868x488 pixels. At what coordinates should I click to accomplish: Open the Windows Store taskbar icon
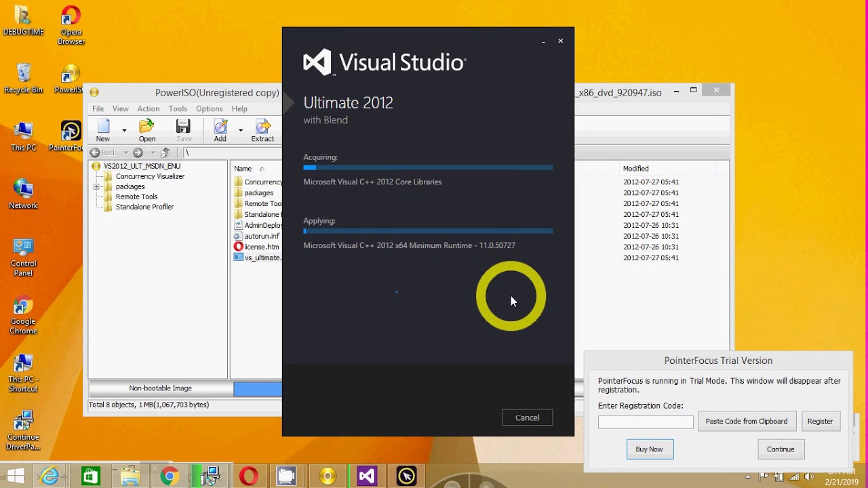click(89, 476)
